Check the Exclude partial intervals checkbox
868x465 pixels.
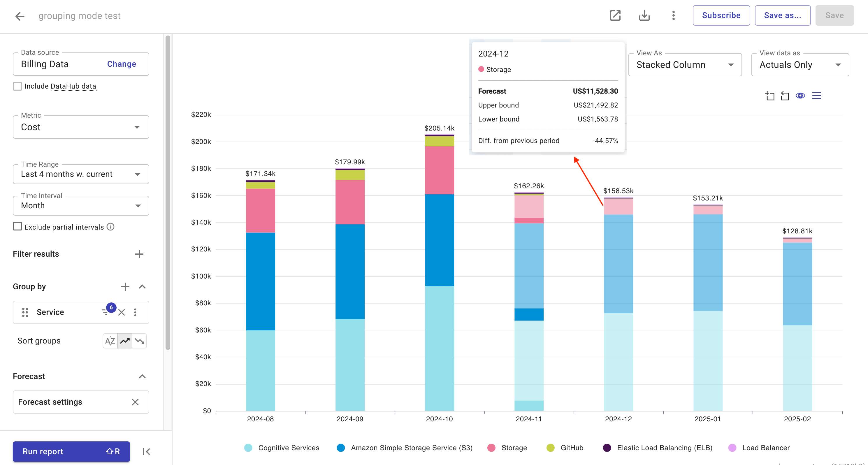(x=17, y=226)
